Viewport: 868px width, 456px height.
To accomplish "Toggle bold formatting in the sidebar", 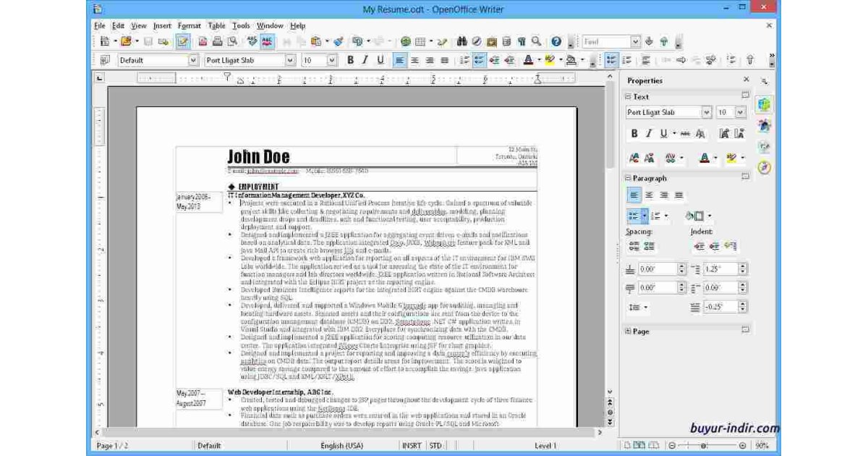I will [x=633, y=133].
